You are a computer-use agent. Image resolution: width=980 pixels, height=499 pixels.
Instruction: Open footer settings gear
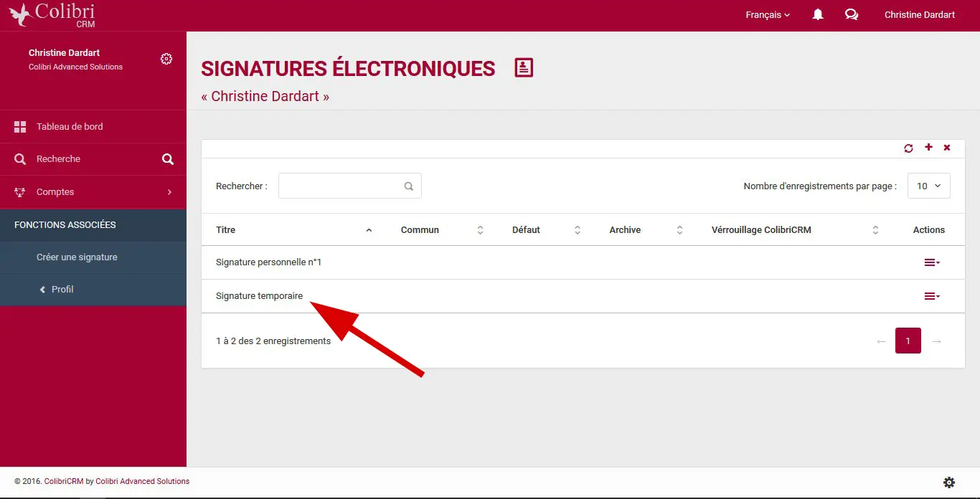tap(949, 483)
